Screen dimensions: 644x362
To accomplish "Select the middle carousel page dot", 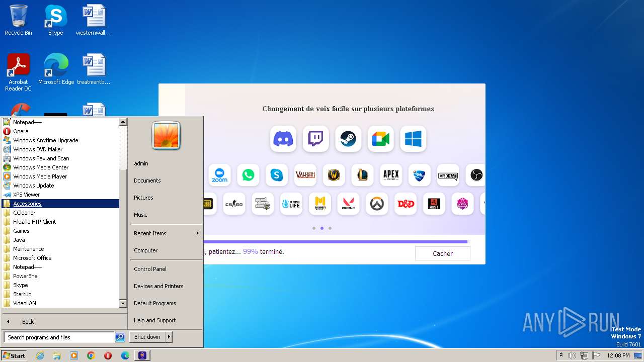I will pyautogui.click(x=322, y=228).
